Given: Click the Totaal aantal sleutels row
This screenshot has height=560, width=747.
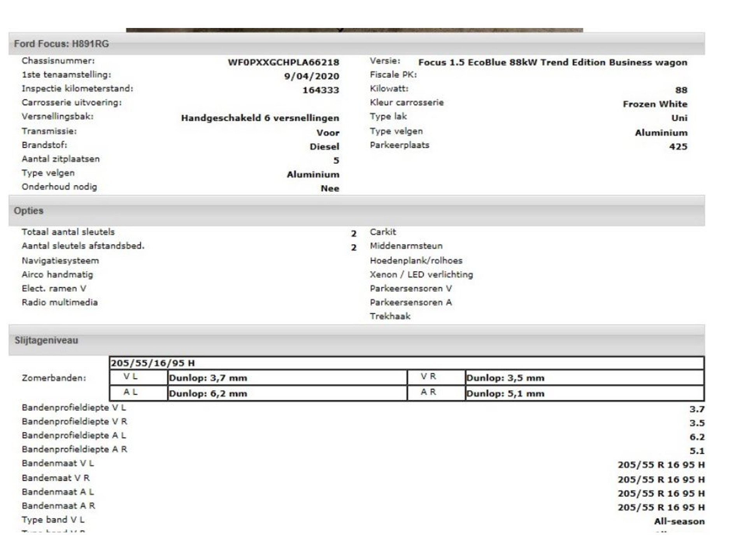Looking at the screenshot, I should tap(189, 232).
